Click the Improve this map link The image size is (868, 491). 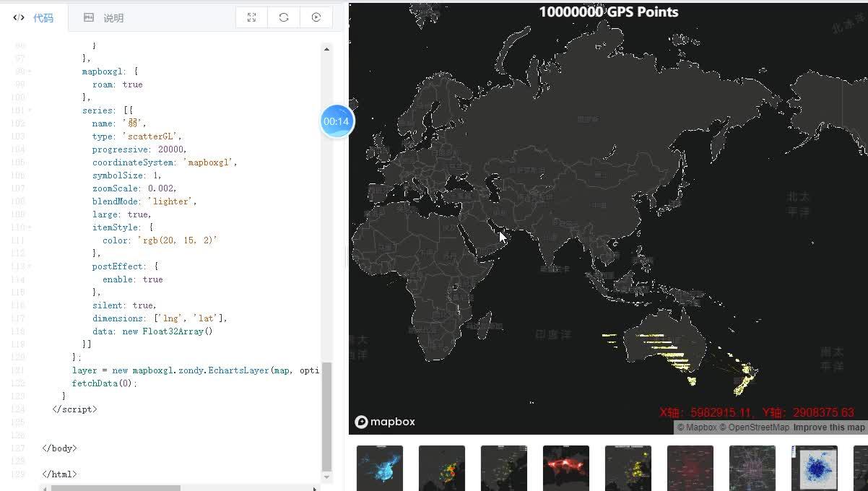830,427
